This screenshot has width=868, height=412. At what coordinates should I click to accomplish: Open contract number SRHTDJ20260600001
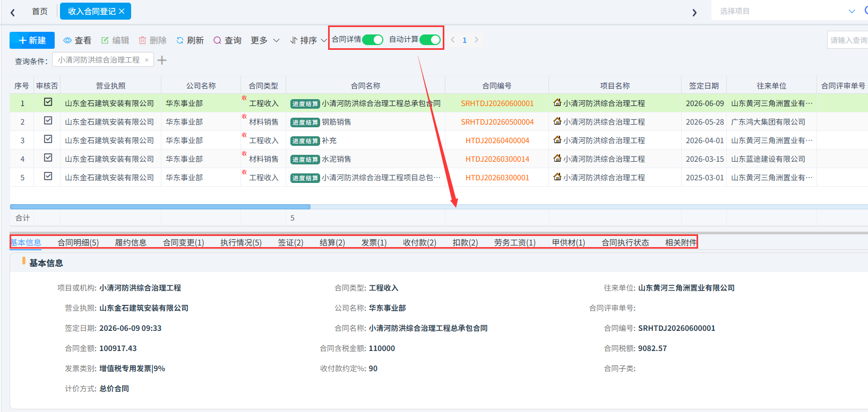coord(497,103)
